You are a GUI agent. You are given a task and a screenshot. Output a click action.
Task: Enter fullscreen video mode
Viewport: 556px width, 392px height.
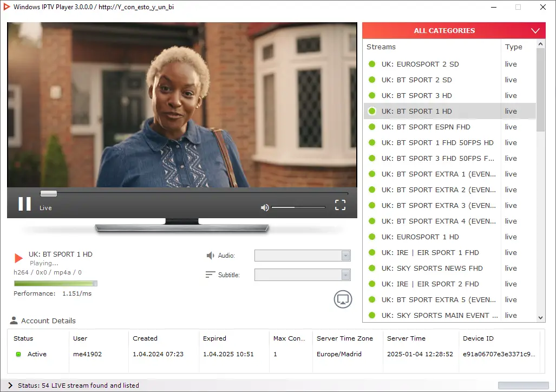(x=340, y=205)
